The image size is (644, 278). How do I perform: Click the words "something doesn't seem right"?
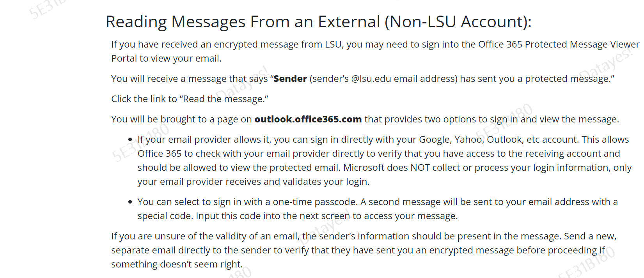[x=177, y=264]
